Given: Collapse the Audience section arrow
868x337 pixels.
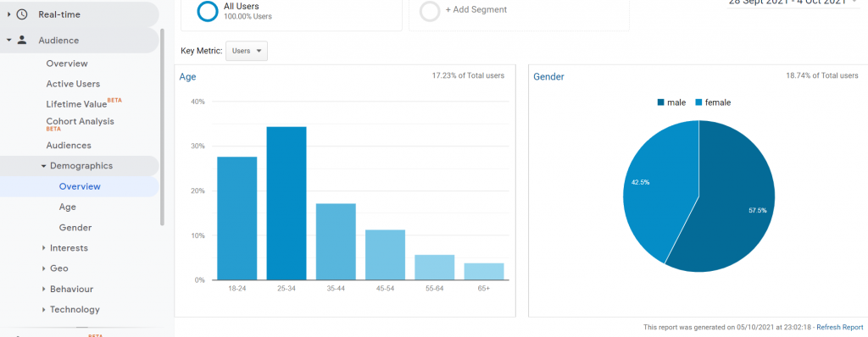Looking at the screenshot, I should click(8, 40).
